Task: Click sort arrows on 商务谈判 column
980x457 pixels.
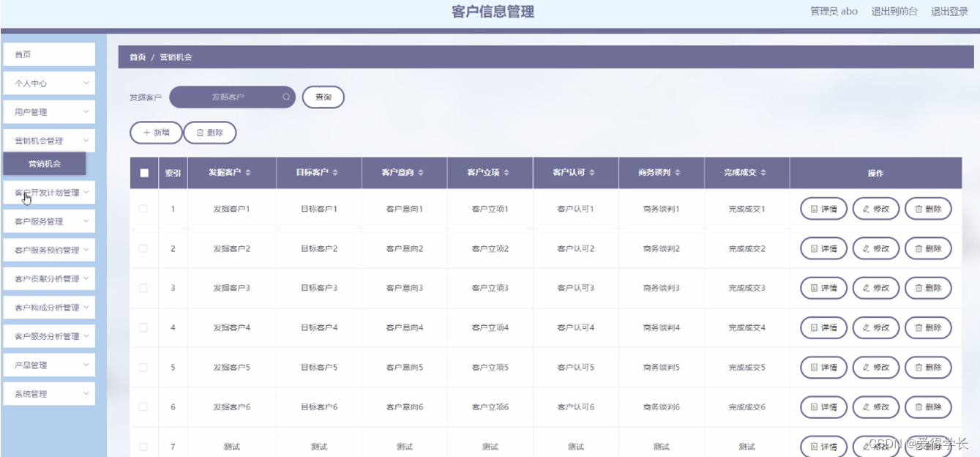Action: 678,173
